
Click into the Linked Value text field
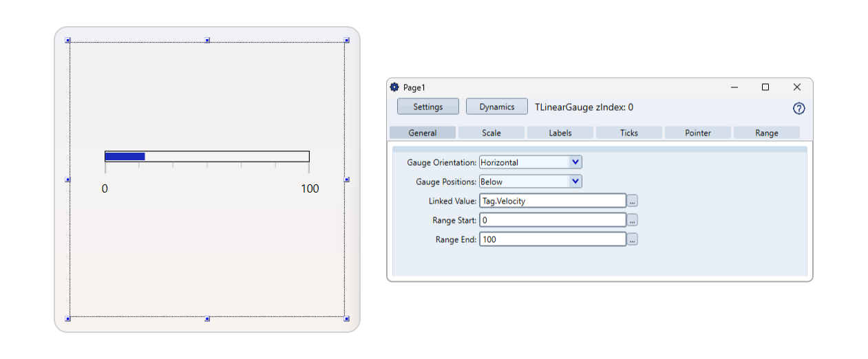tap(552, 201)
